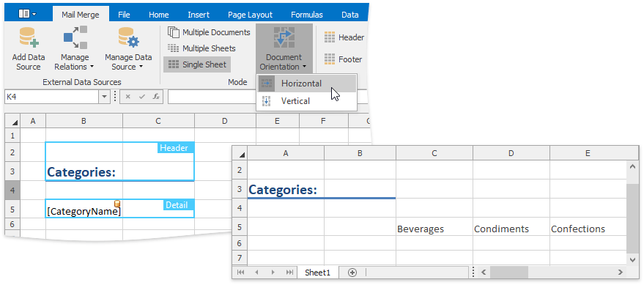Add a new sheet with plus button
The image size is (644, 285).
[x=352, y=273]
